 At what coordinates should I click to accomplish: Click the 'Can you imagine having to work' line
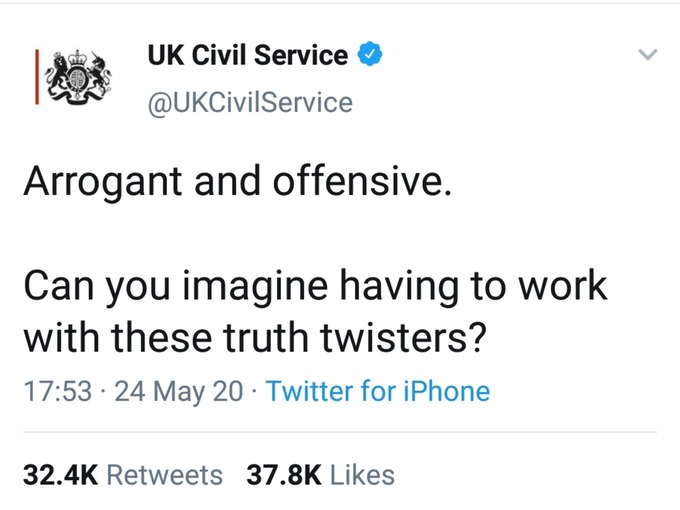coord(315,286)
